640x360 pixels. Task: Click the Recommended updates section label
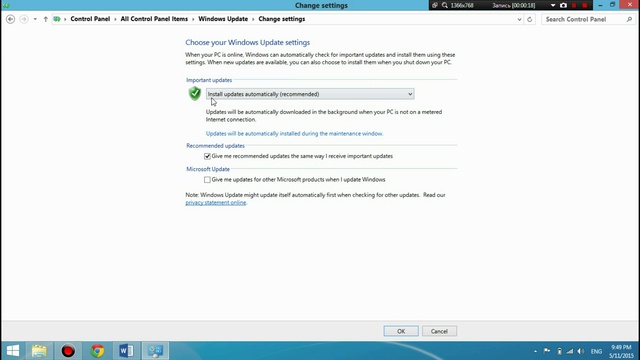click(x=216, y=146)
